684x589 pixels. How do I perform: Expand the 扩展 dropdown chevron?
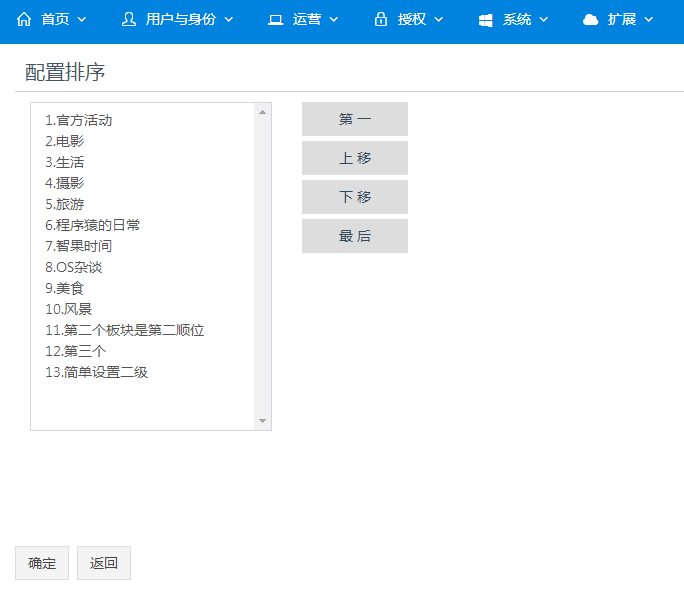[649, 20]
